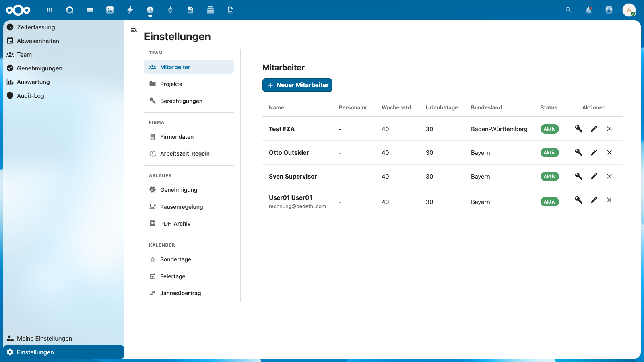Viewport: 644px width, 362px height.
Task: Open the Files folder icon in top bar
Action: click(x=90, y=10)
